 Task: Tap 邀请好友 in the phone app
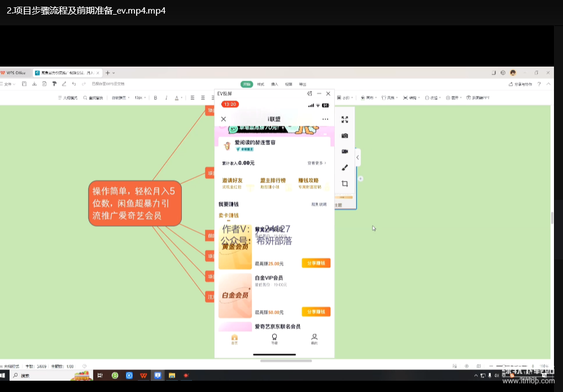tap(232, 183)
